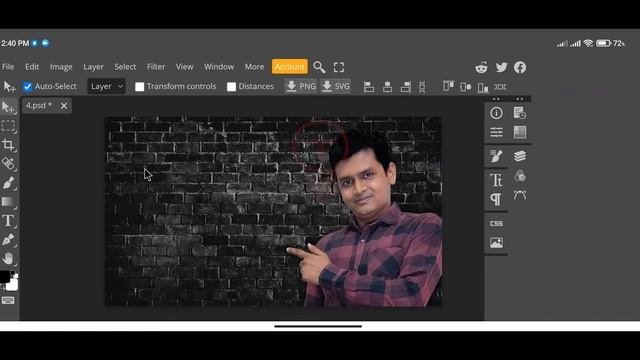Screen dimensions: 640x360
Task: Toggle fullscreen mode icon
Action: click(x=339, y=67)
